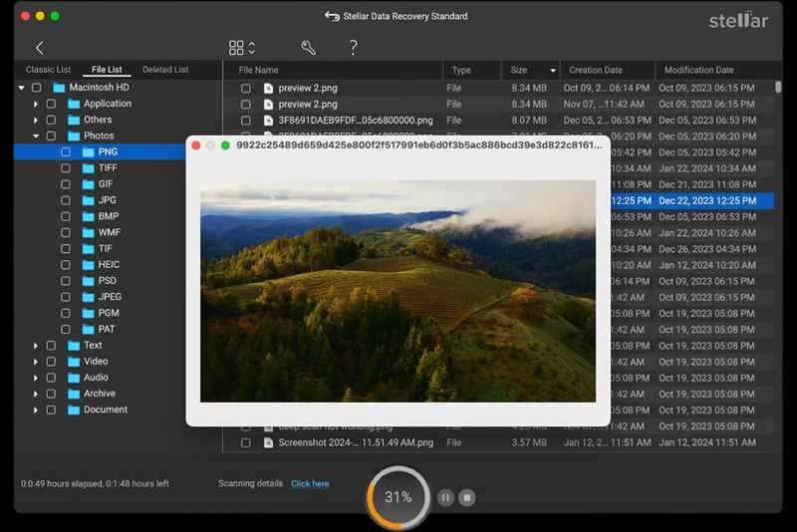Select checkbox for first preview 2.png file
The width and height of the screenshot is (797, 532).
click(x=246, y=88)
